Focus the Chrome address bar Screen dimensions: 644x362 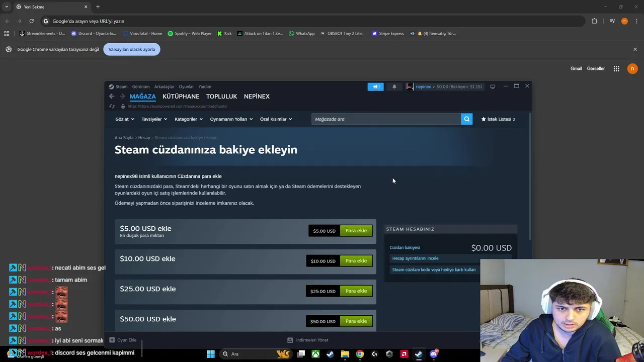pos(312,21)
